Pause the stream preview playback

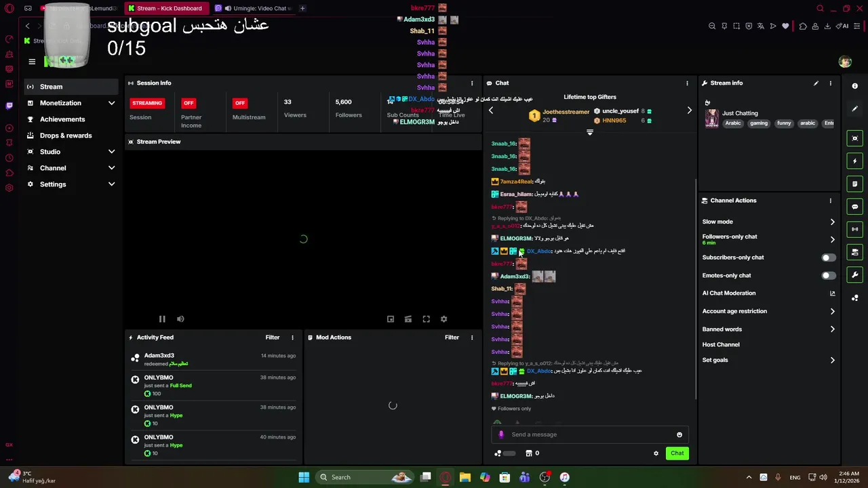click(162, 319)
